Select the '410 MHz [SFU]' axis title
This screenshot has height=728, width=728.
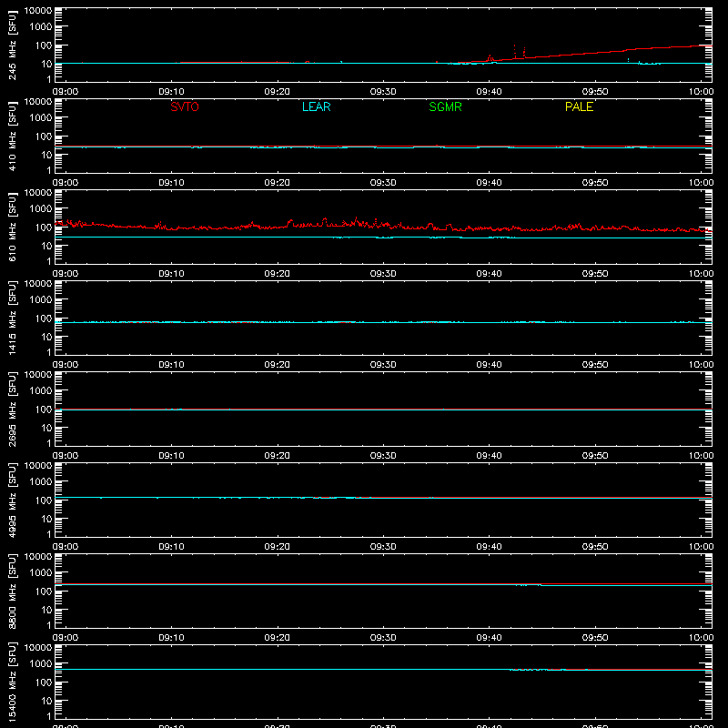click(x=12, y=136)
